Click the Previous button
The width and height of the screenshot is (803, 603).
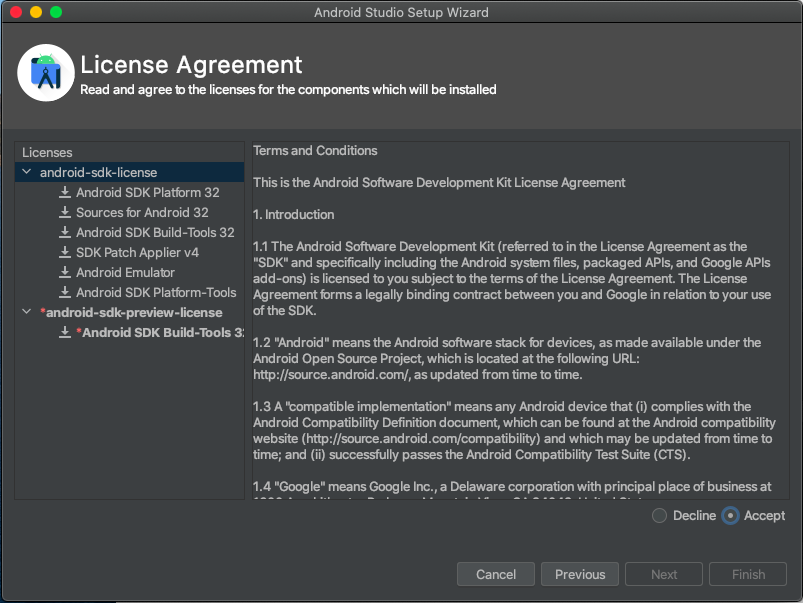tap(580, 574)
